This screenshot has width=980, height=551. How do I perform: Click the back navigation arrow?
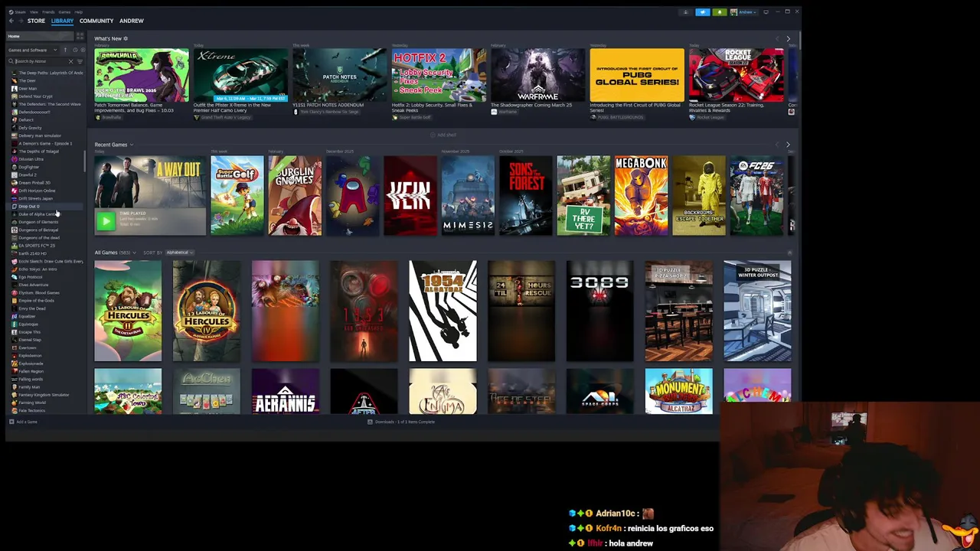[11, 21]
